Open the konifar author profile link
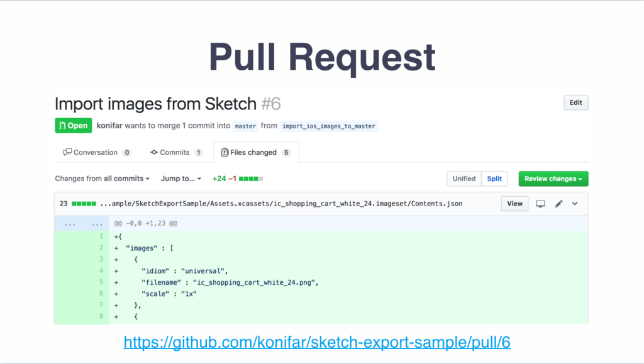Screen dimensions: 644x364 pyautogui.click(x=109, y=126)
